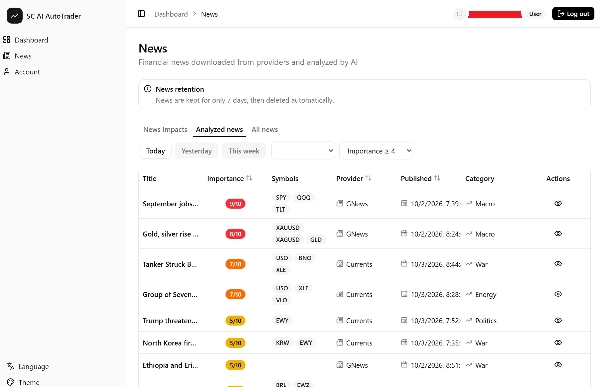Open the Tanker Struck news title
Image resolution: width=600 pixels, height=387 pixels.
pyautogui.click(x=170, y=264)
